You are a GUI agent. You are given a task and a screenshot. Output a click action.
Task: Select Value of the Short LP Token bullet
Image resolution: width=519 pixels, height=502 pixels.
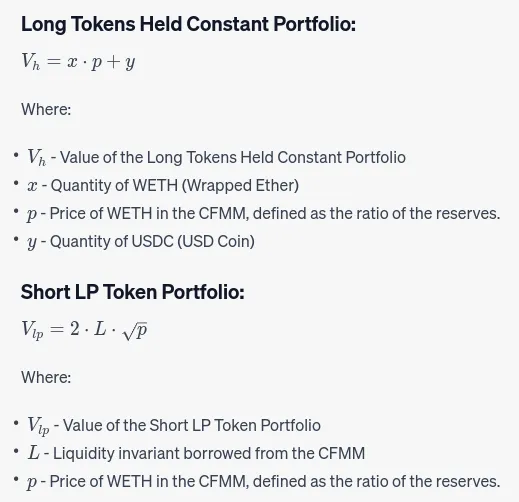[174, 426]
